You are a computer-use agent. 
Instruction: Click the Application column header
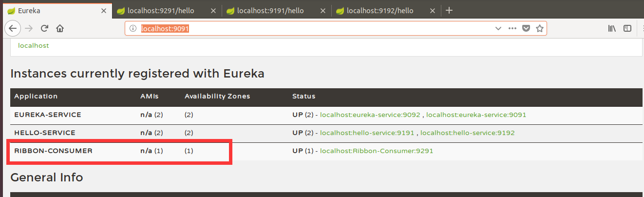click(36, 97)
